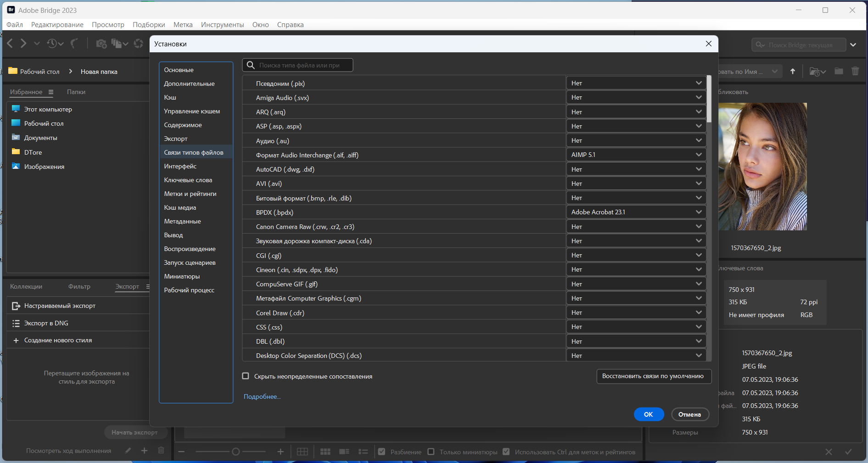Click the grid lock view icon

pos(302,452)
